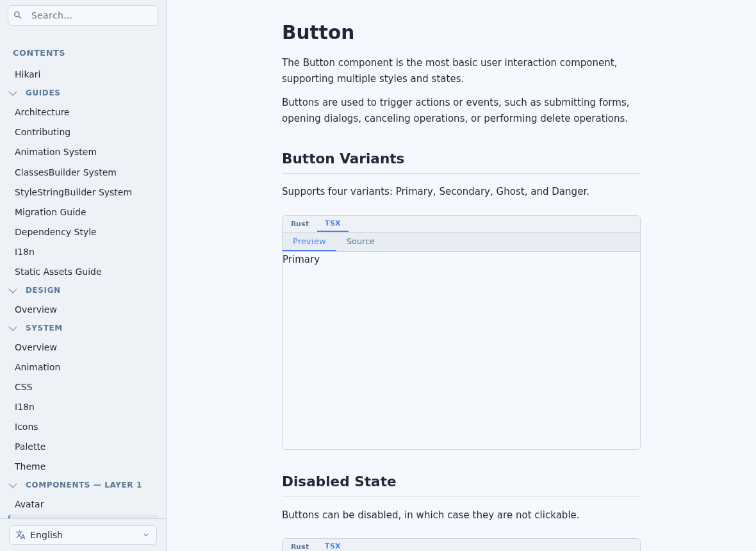Open I18n under SYSTEM
Screen dimensions: 756x551
point(24,407)
